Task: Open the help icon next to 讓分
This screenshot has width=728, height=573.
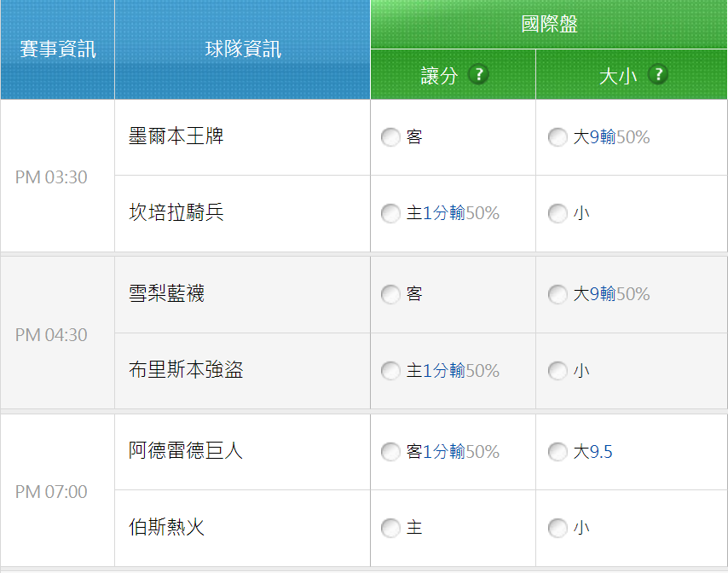Action: coord(478,74)
